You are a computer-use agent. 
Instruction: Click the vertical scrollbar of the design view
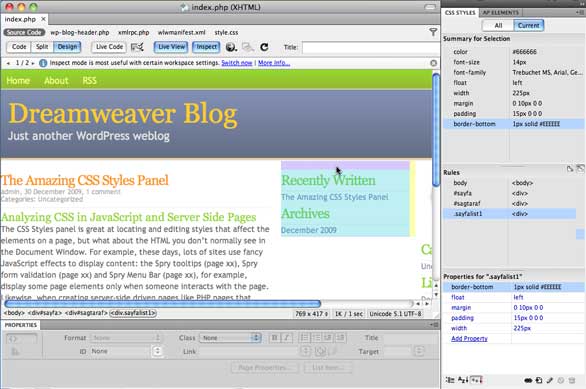(x=436, y=129)
